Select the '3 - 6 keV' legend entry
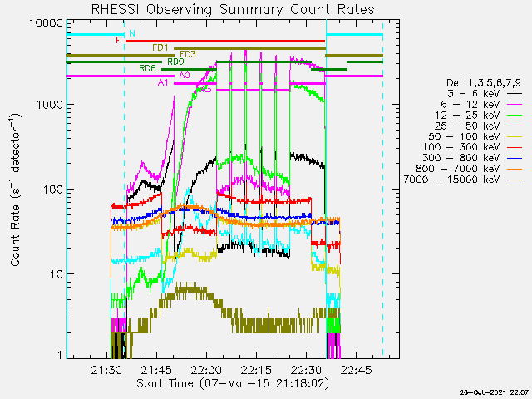532x399 pixels. coord(485,93)
